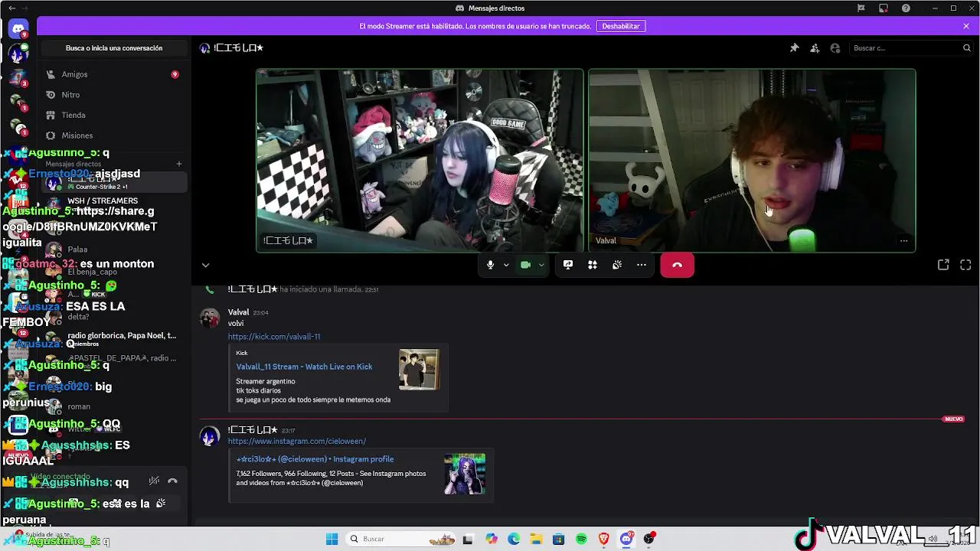Image resolution: width=980 pixels, height=551 pixels.
Task: Open Valval's avatar in chat
Action: pyautogui.click(x=210, y=318)
